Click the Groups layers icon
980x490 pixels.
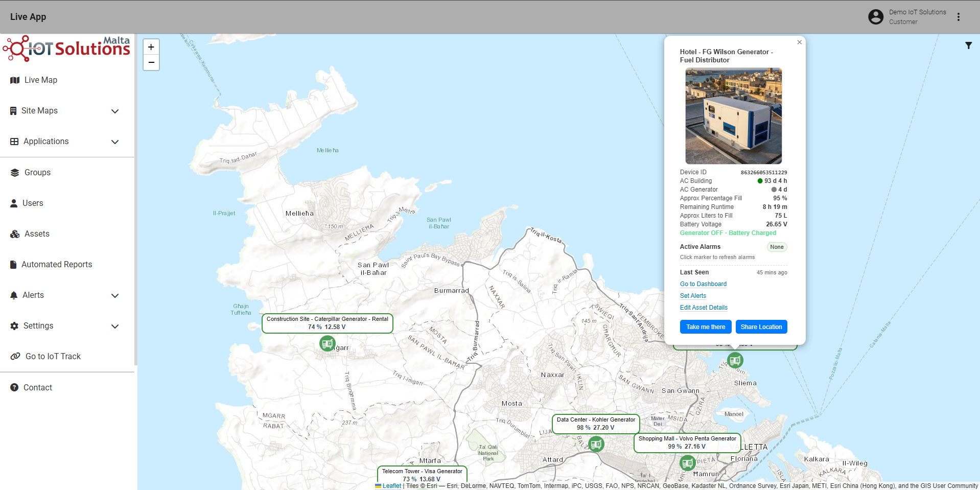pyautogui.click(x=15, y=173)
